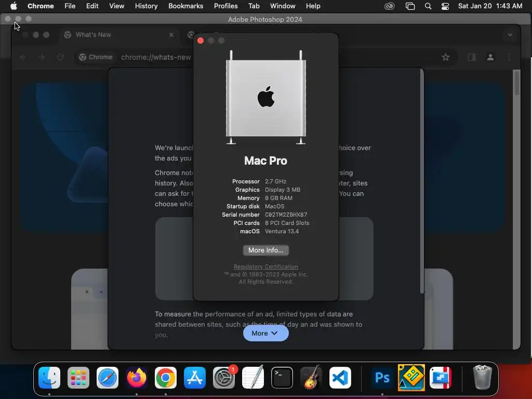Click the What's New dialog scrollbar

tap(422, 181)
